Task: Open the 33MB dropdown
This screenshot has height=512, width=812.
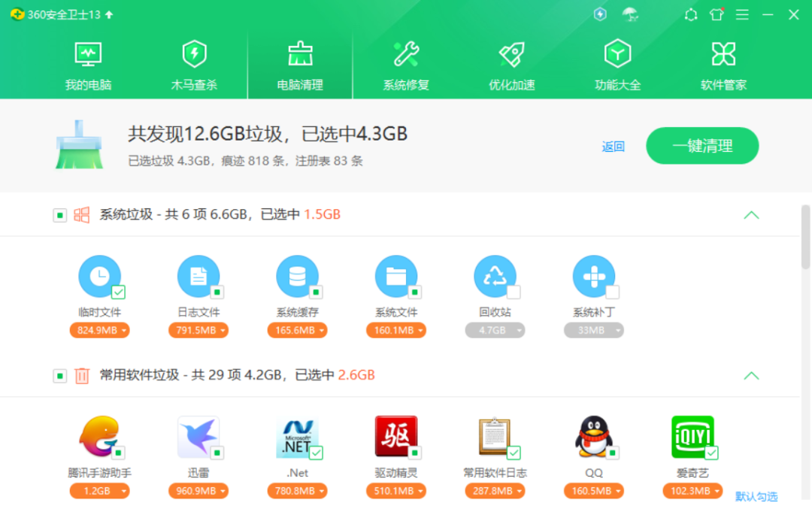Action: (x=594, y=330)
